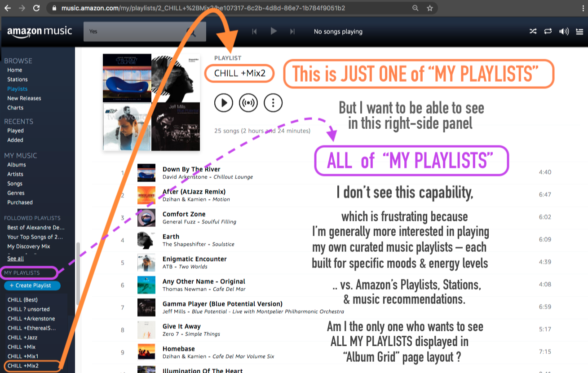The width and height of the screenshot is (588, 373).
Task: Open Chrome's three-dot menu
Action: click(x=582, y=8)
